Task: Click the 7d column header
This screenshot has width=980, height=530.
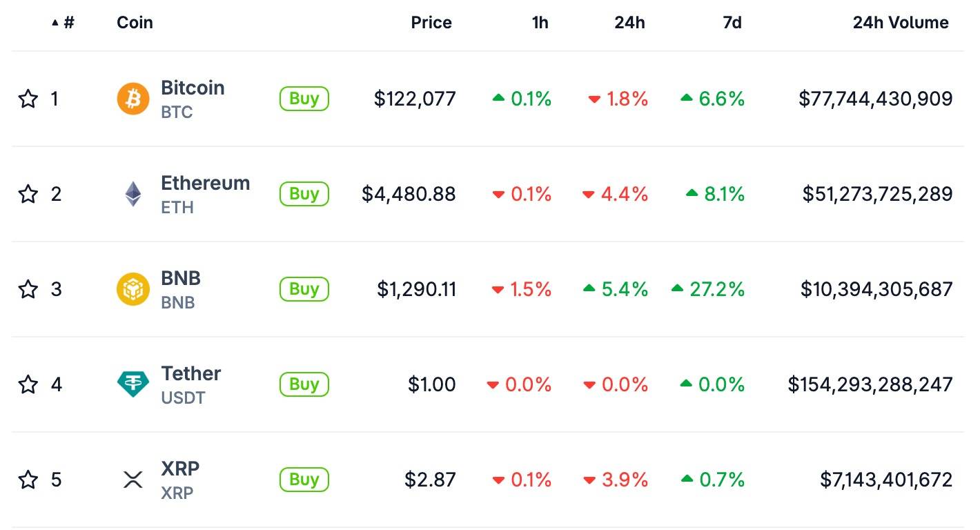Action: (732, 23)
